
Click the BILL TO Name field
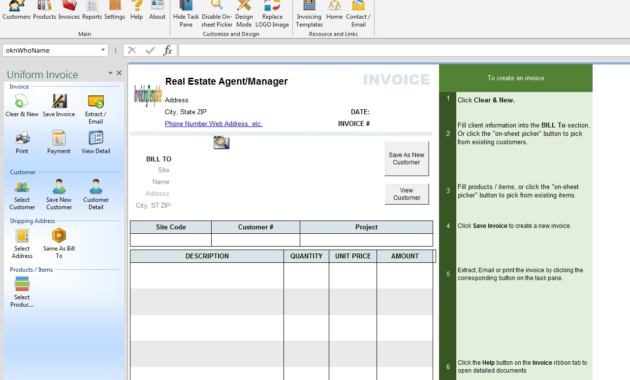tap(160, 182)
